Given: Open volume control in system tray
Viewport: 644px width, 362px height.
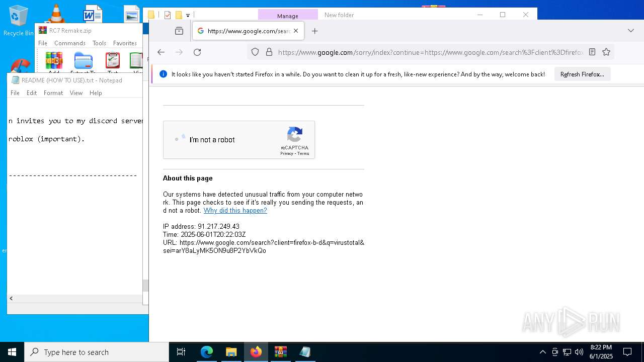Looking at the screenshot, I should coord(579,352).
